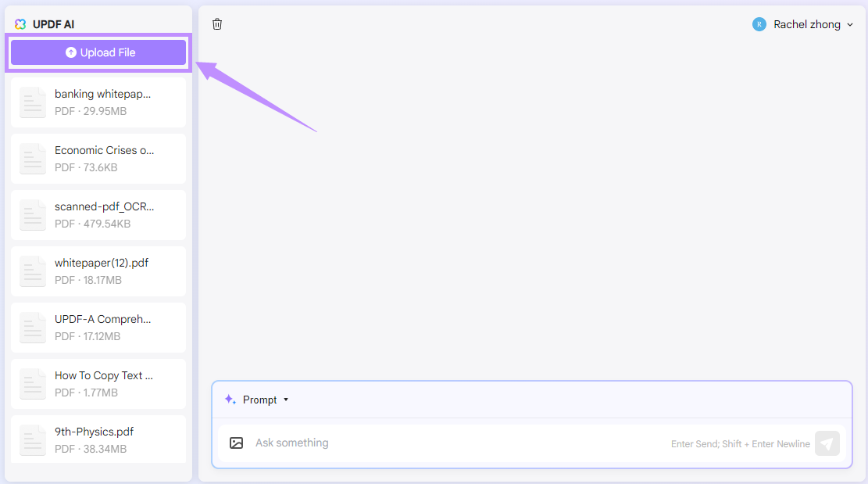Click the Prompt sparkle icon
Viewport: 868px width, 484px height.
click(230, 400)
